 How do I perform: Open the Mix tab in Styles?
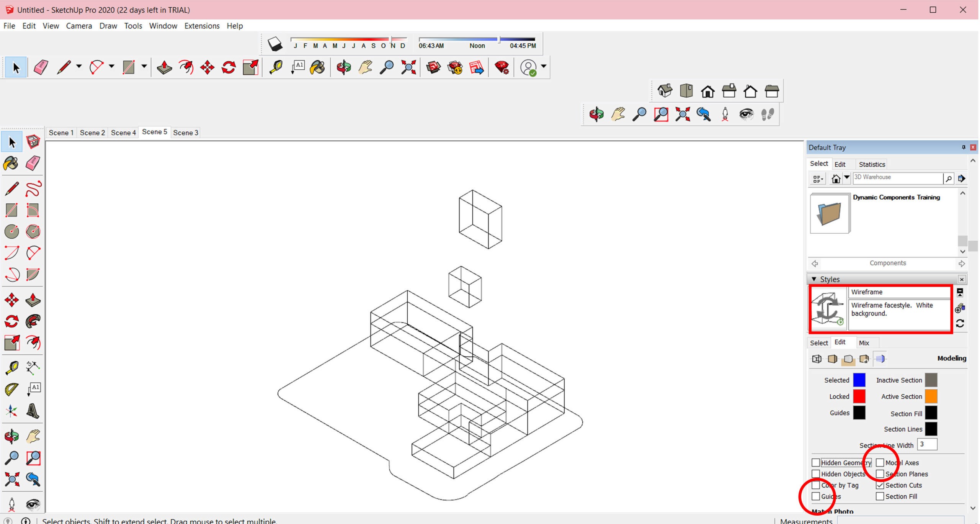(x=864, y=343)
